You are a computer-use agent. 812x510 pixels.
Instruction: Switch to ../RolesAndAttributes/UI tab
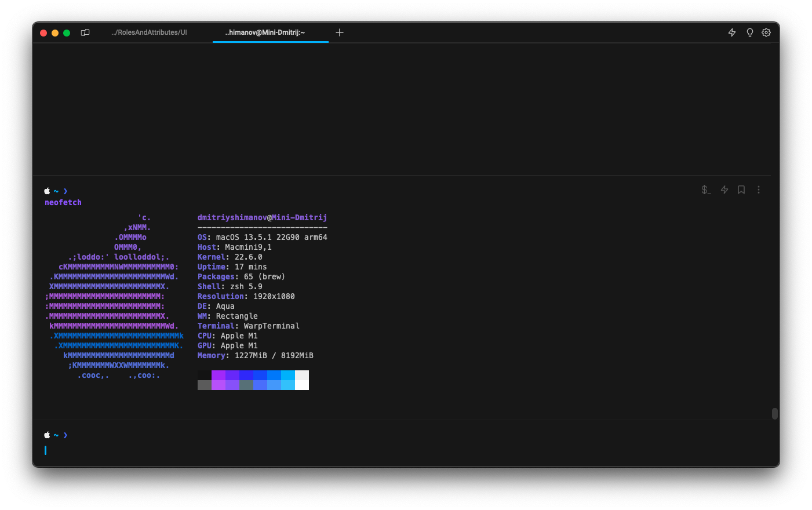(150, 32)
